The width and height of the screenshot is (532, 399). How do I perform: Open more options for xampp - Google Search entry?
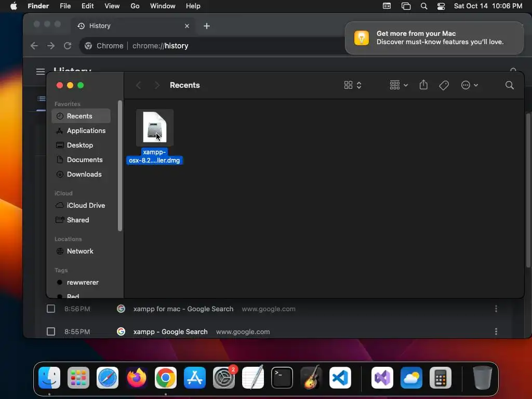(496, 331)
